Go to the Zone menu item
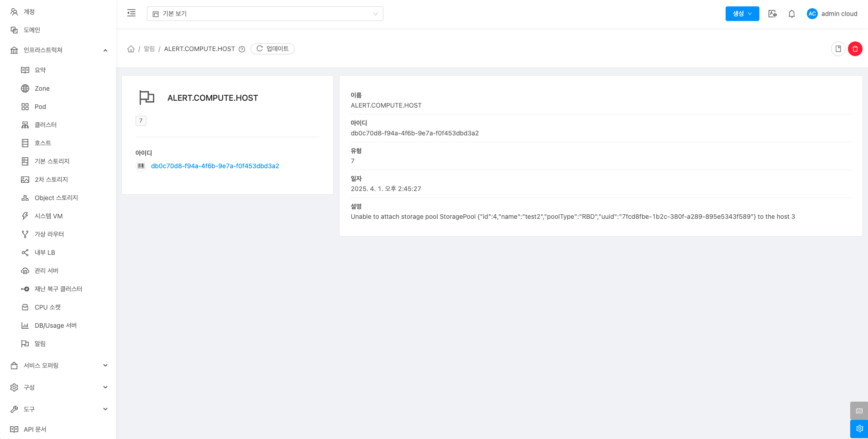The width and height of the screenshot is (868, 439). click(x=42, y=88)
